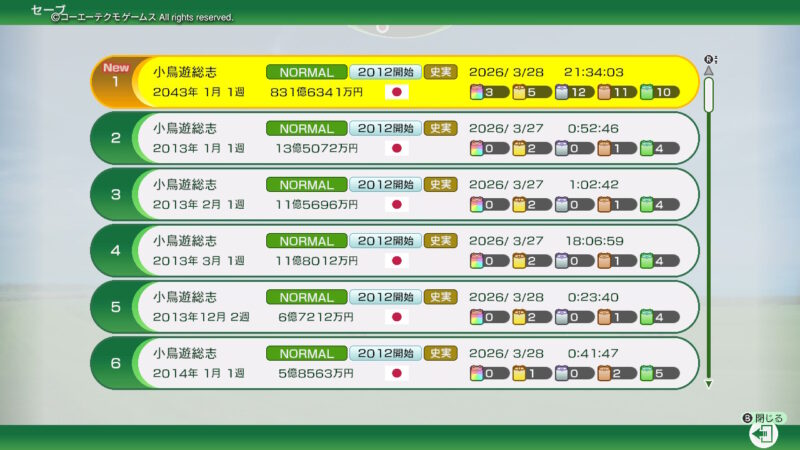The height and width of the screenshot is (450, 800).
Task: Click the silver charm icon in slot 1
Action: 562,92
